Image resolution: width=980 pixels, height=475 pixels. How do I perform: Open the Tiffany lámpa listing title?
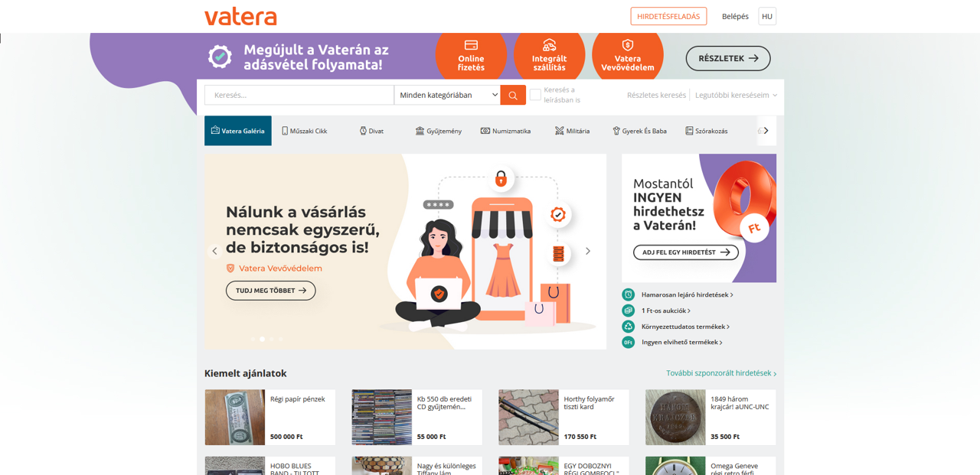[x=446, y=469]
